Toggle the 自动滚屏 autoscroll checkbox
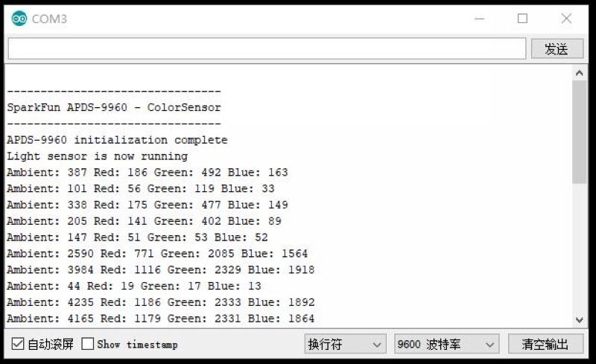The width and height of the screenshot is (596, 364). (x=17, y=344)
